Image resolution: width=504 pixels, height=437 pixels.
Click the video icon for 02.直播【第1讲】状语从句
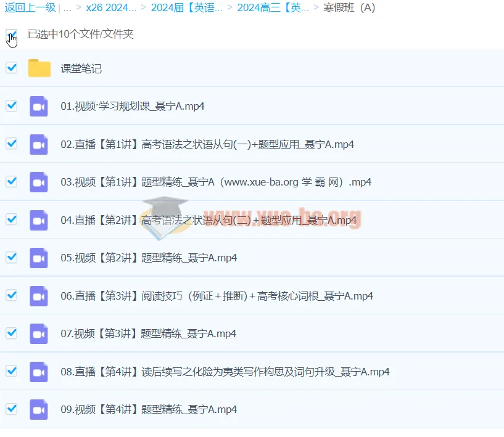coord(39,144)
